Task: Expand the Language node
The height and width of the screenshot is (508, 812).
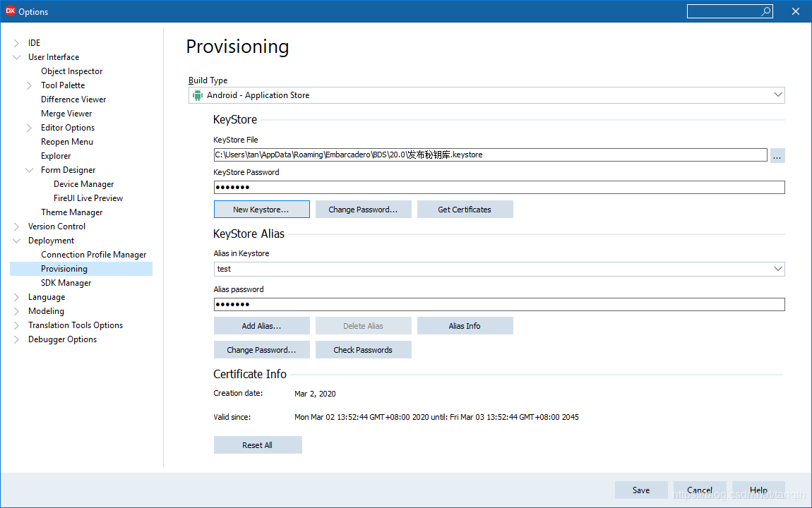Action: click(x=16, y=297)
